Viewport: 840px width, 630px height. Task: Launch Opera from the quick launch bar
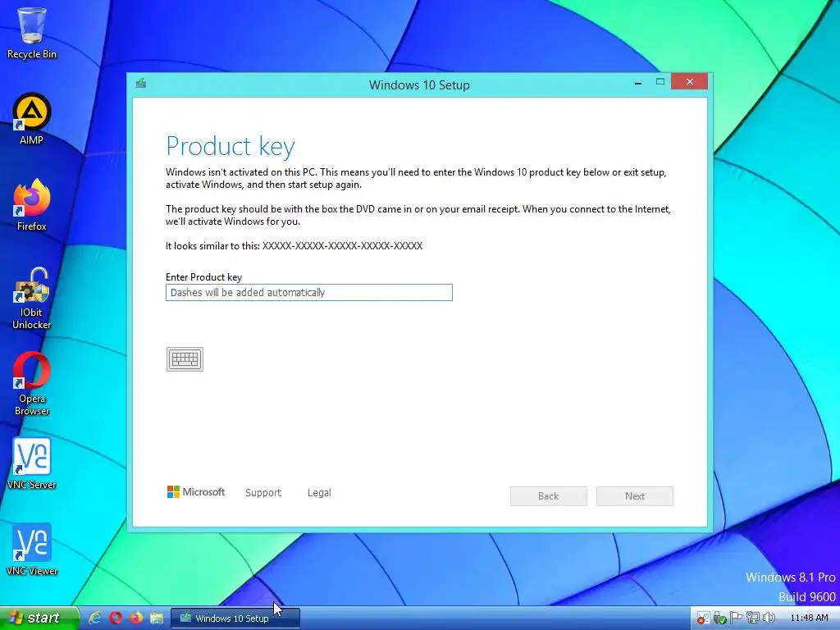tap(115, 619)
